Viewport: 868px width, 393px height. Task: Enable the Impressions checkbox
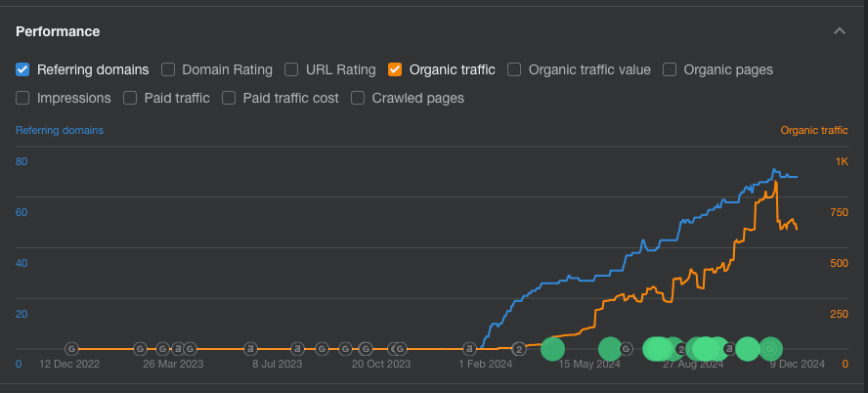pos(23,98)
